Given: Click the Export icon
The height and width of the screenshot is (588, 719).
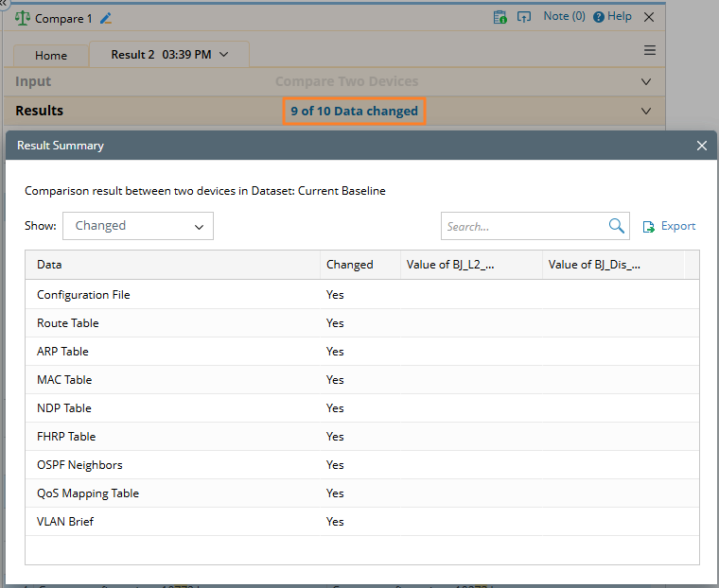Looking at the screenshot, I should [x=649, y=227].
